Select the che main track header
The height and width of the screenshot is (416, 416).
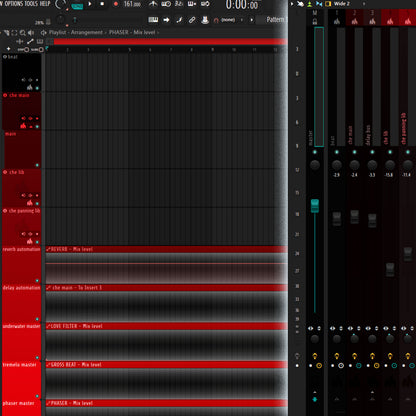pyautogui.click(x=21, y=111)
